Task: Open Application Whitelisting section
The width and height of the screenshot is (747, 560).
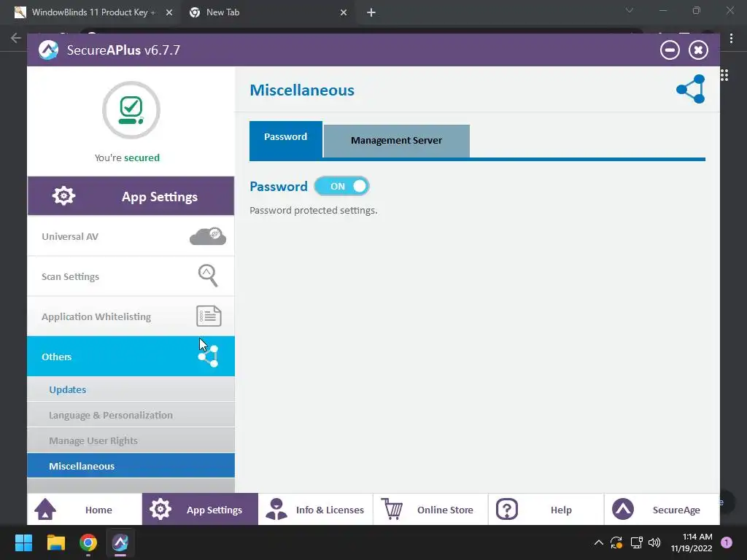Action: coord(131,316)
